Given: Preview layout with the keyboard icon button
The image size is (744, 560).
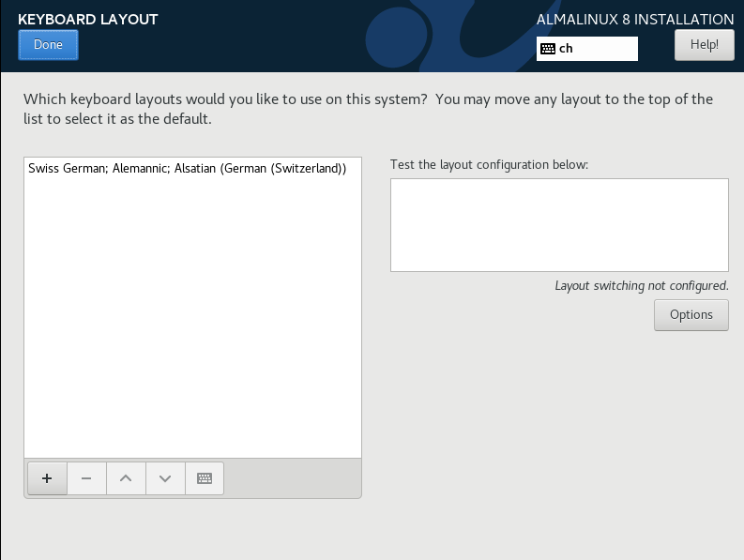Looking at the screenshot, I should [x=205, y=478].
